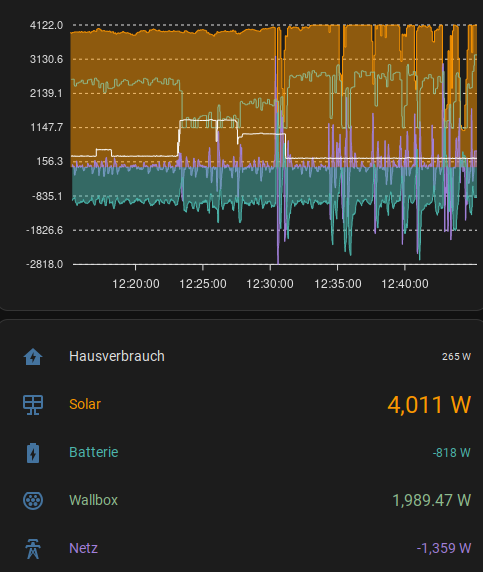Open the Netz entity label

(x=84, y=548)
